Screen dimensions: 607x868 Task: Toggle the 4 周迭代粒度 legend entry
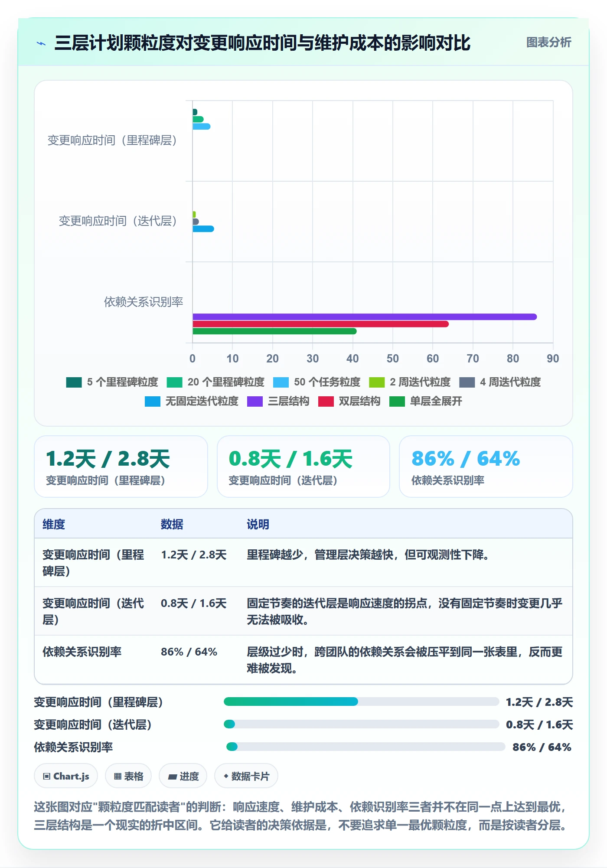coord(500,382)
